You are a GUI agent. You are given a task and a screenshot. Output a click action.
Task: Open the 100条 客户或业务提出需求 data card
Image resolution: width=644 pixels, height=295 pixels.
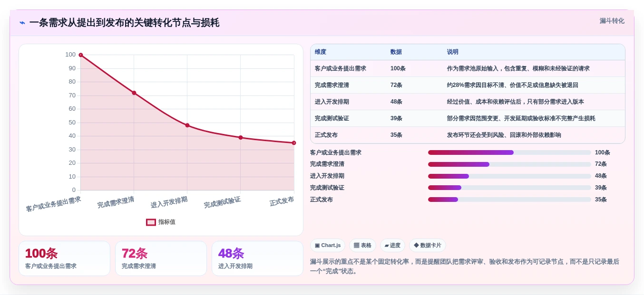[x=64, y=258]
